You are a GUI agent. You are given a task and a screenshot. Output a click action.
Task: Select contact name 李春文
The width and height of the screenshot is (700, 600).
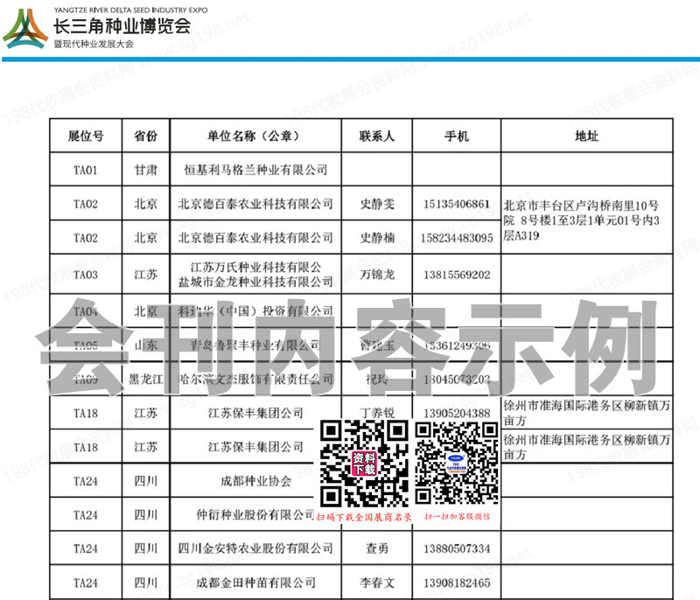(x=377, y=583)
